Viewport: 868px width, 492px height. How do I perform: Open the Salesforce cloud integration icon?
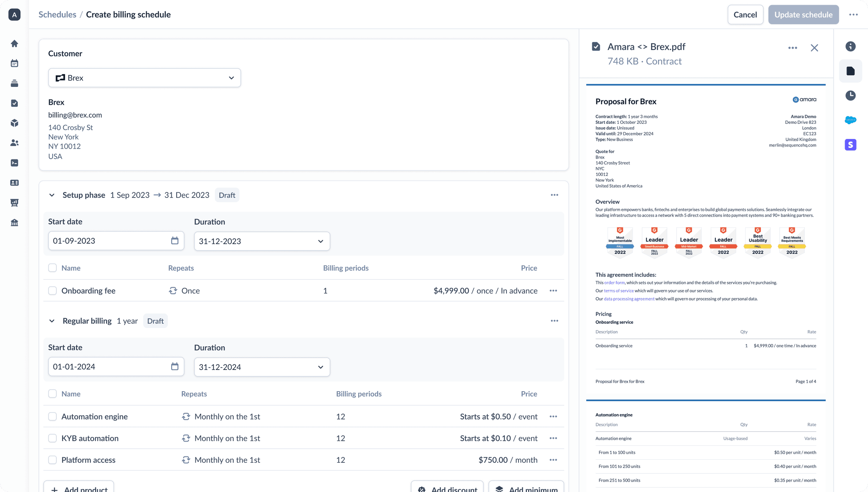click(x=851, y=120)
